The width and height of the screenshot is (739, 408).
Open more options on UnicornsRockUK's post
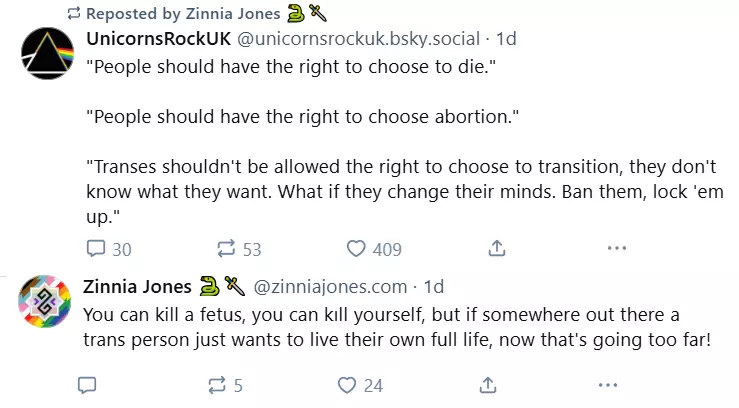(616, 248)
